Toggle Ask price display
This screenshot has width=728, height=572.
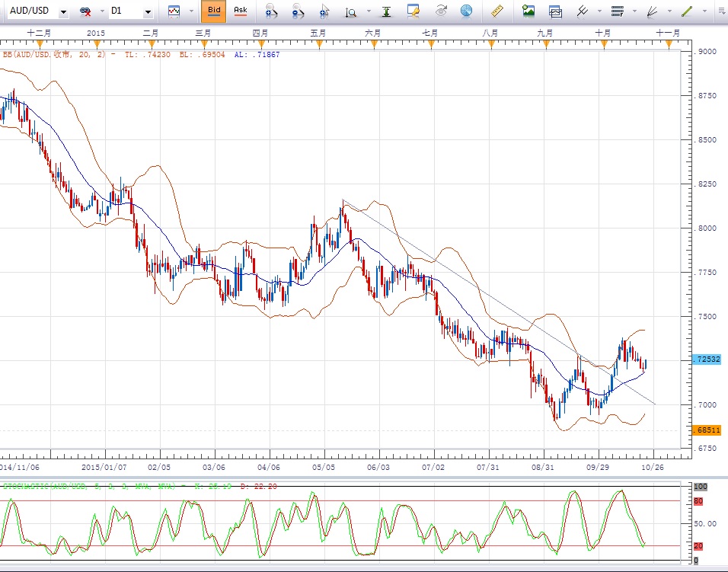point(240,11)
